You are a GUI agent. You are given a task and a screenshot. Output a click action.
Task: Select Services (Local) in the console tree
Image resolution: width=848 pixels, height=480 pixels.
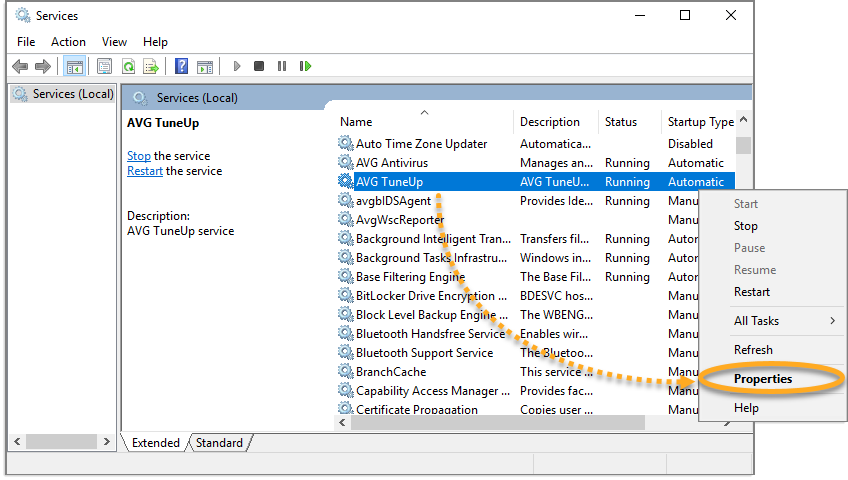(64, 94)
